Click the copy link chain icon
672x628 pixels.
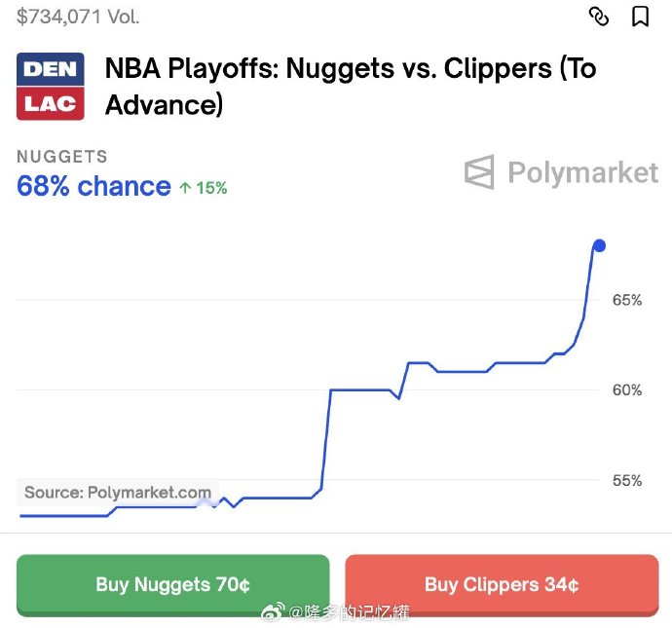tap(599, 17)
